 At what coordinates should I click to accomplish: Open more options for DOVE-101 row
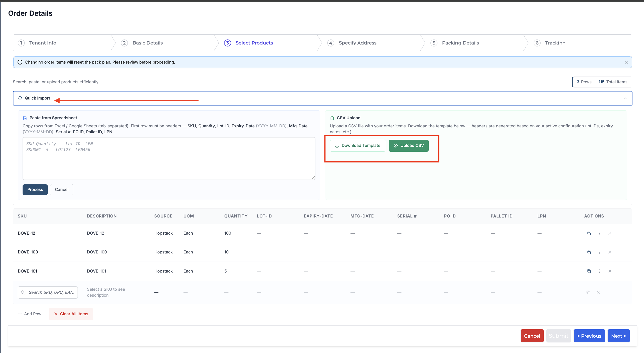click(x=599, y=271)
